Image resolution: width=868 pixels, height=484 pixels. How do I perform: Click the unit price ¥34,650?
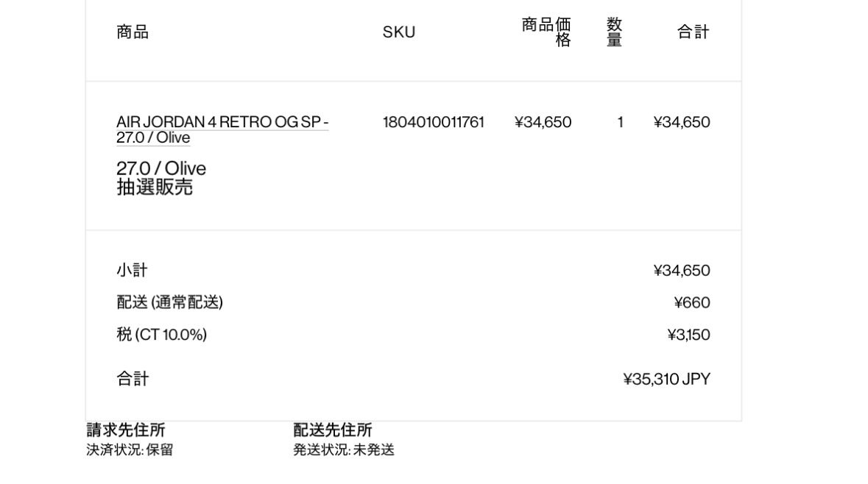pos(543,122)
